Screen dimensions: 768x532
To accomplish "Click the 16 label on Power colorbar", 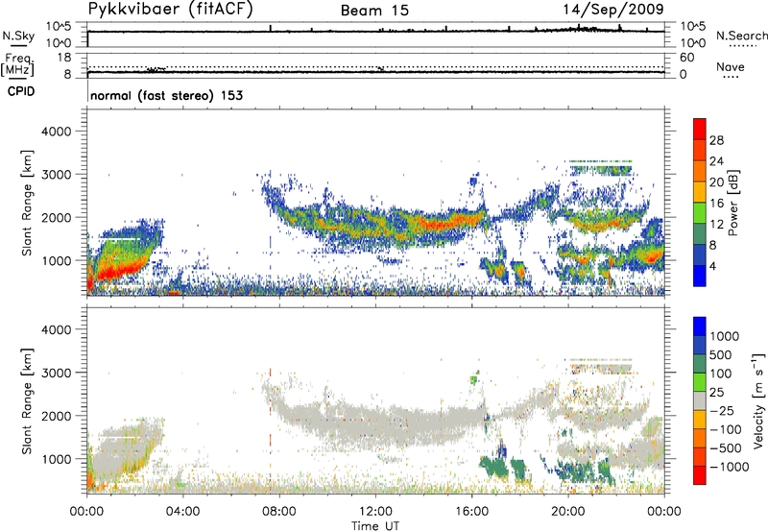I will point(716,204).
